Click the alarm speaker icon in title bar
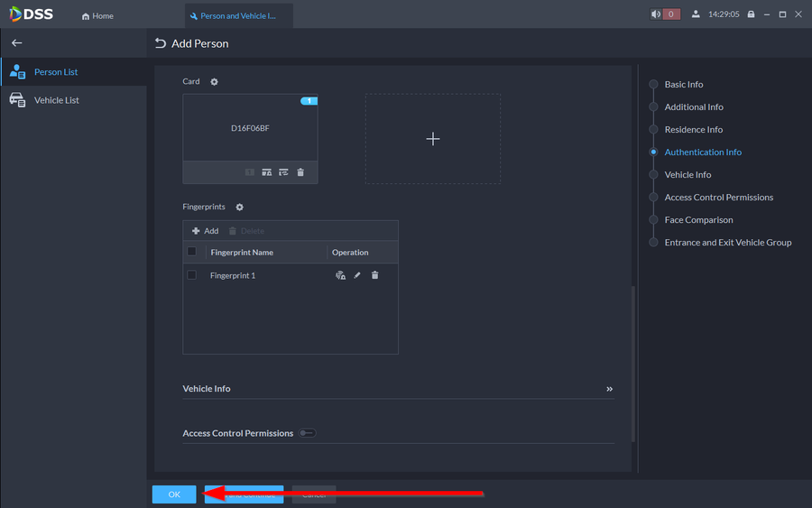The image size is (812, 508). click(x=656, y=14)
